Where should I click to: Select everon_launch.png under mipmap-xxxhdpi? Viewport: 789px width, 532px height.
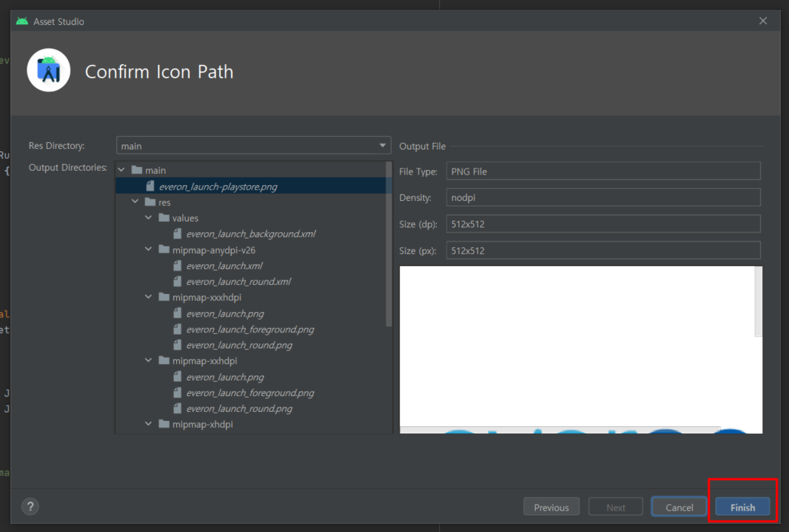pos(224,313)
